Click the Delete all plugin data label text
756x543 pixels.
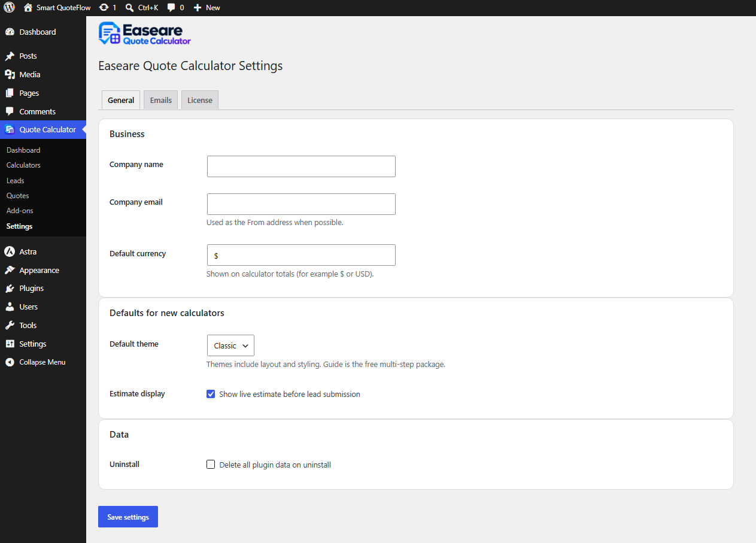pyautogui.click(x=275, y=465)
